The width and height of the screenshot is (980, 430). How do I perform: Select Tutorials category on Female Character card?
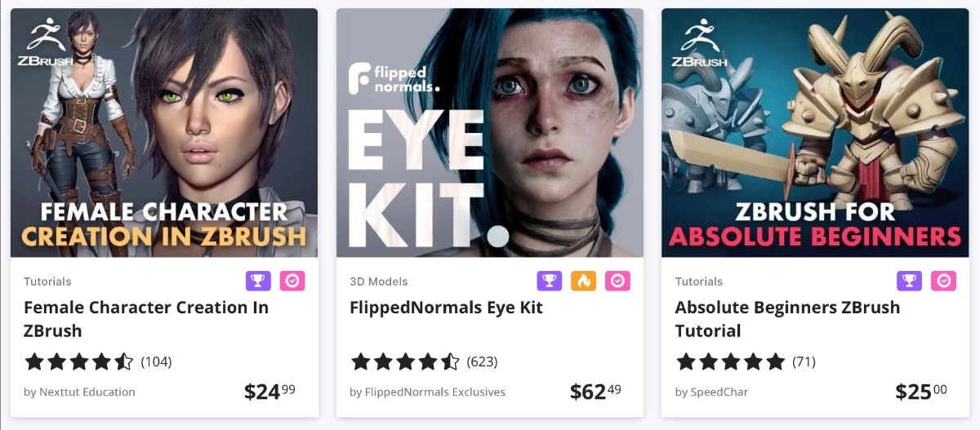click(47, 281)
